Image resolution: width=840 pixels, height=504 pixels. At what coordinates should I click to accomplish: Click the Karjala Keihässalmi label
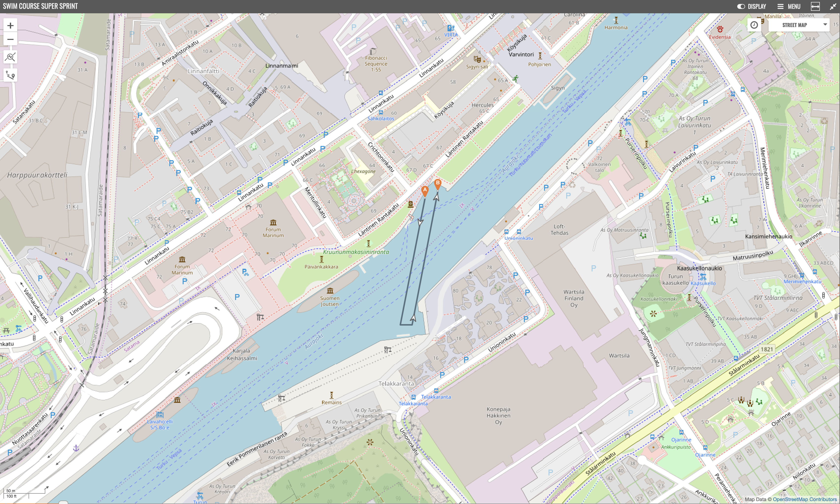click(242, 355)
